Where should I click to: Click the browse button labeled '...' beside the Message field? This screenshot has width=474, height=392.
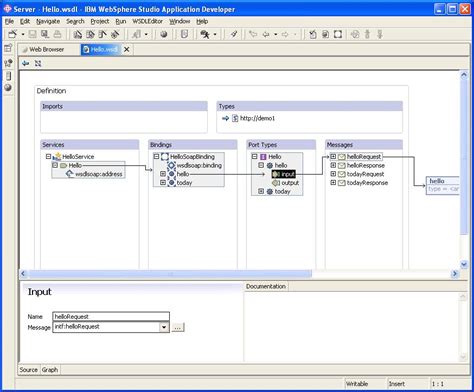(x=178, y=327)
